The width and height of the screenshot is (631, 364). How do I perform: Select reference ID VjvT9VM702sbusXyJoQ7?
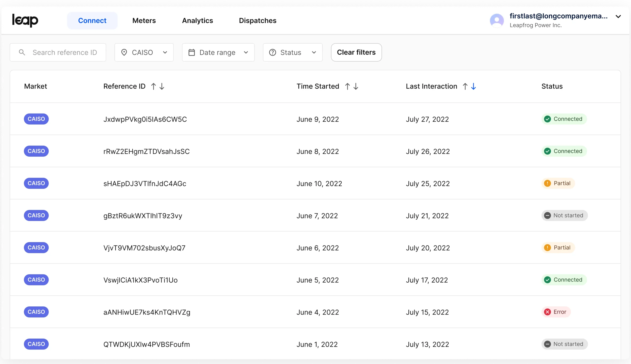[144, 248]
